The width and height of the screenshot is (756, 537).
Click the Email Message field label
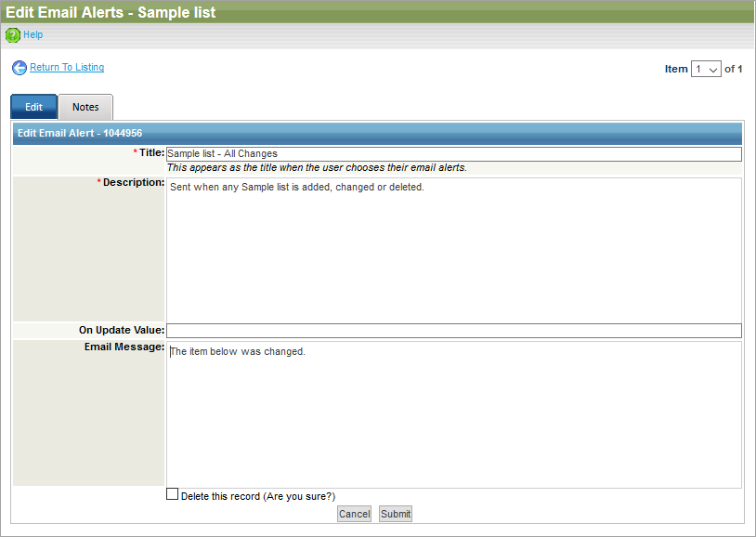pos(124,347)
